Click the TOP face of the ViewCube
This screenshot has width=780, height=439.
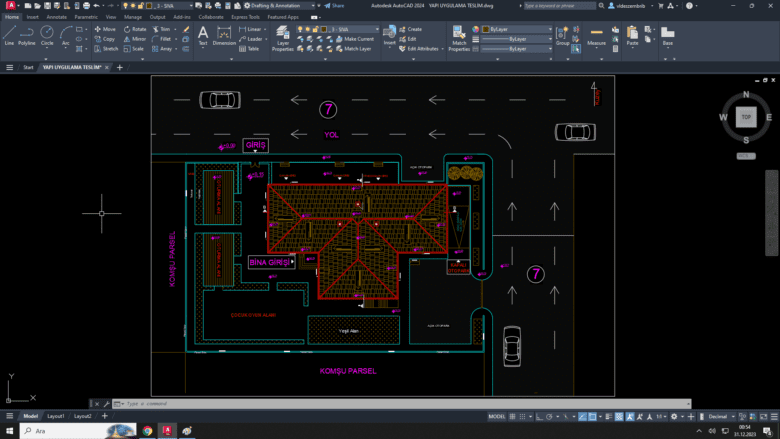point(745,117)
